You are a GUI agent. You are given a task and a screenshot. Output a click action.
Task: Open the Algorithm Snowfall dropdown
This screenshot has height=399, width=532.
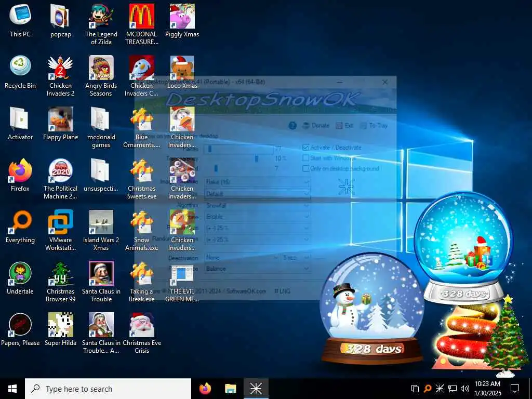(258, 205)
